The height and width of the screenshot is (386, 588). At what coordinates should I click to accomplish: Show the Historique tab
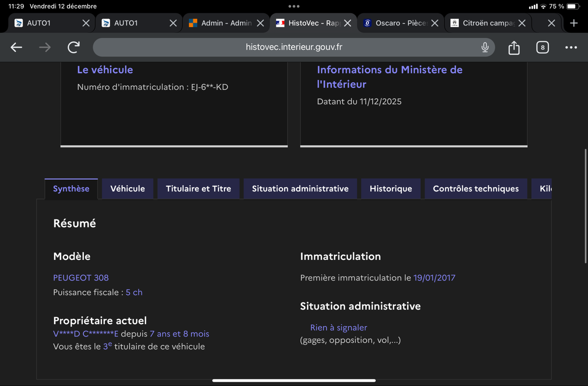click(391, 189)
